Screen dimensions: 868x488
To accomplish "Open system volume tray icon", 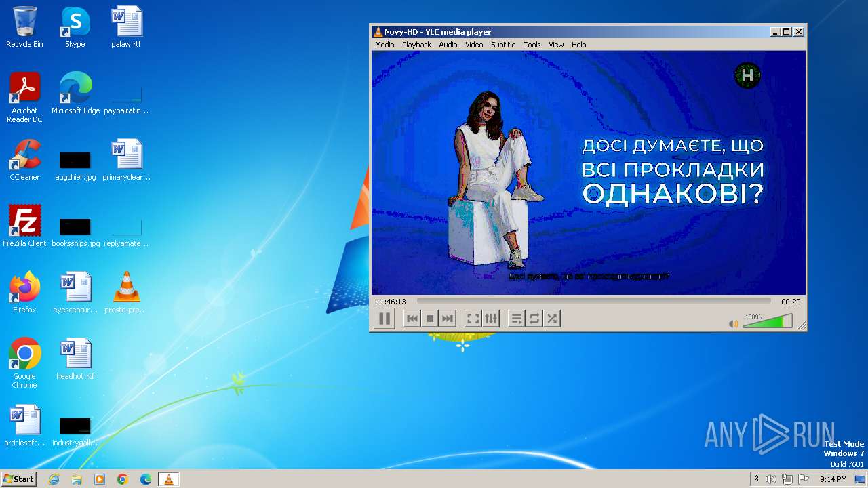I will pyautogui.click(x=771, y=479).
